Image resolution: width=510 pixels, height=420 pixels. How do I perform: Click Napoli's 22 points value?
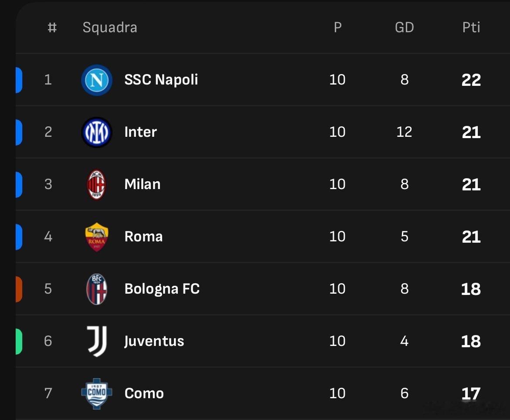click(x=471, y=80)
